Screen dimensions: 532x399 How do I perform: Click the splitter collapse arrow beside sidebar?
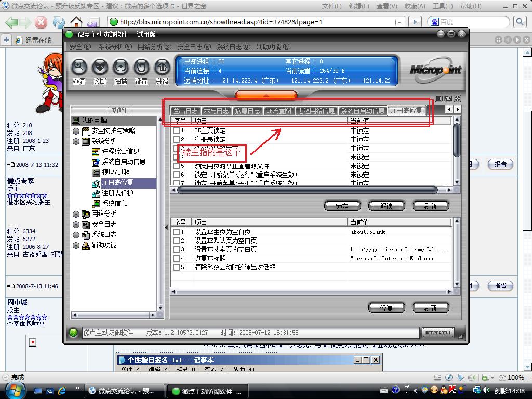167,227
